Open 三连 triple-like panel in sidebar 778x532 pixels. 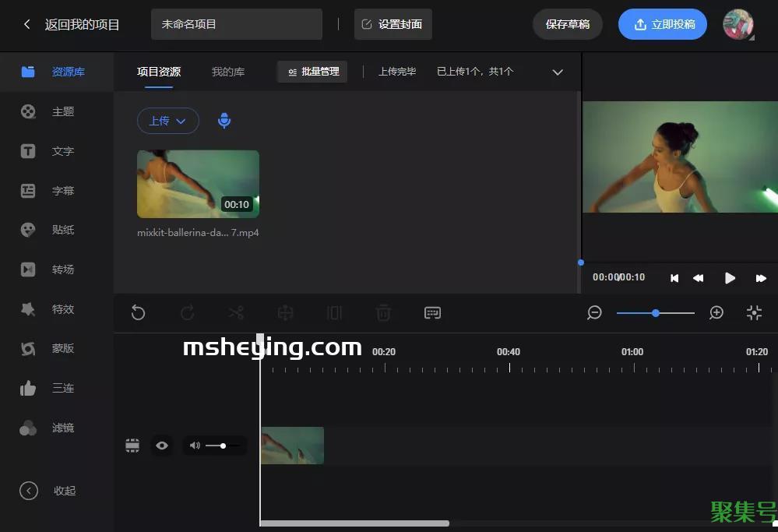coord(57,388)
